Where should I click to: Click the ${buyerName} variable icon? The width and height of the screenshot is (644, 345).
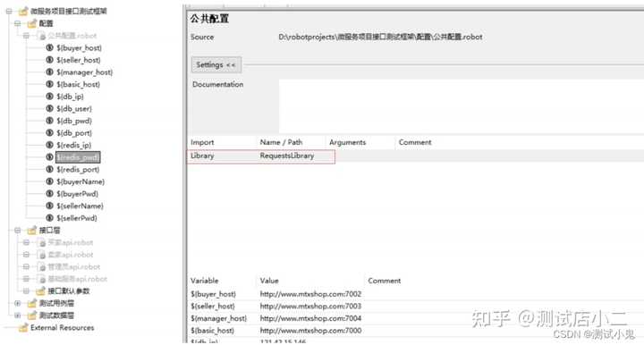(x=50, y=181)
